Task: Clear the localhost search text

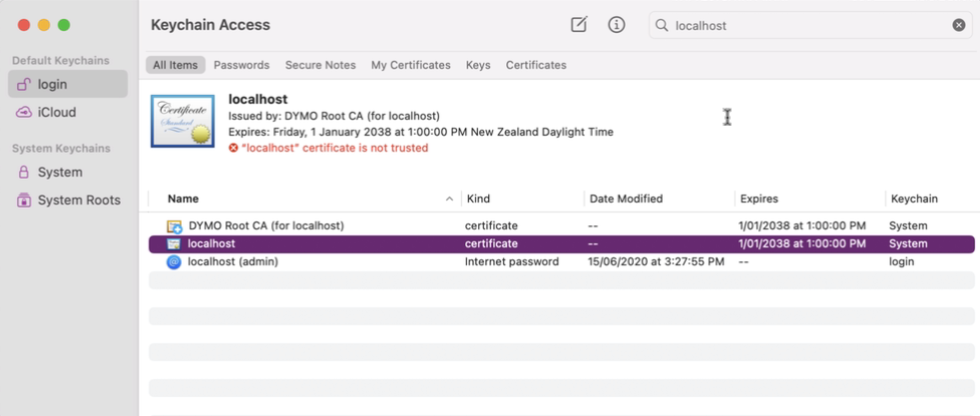Action: (x=959, y=25)
